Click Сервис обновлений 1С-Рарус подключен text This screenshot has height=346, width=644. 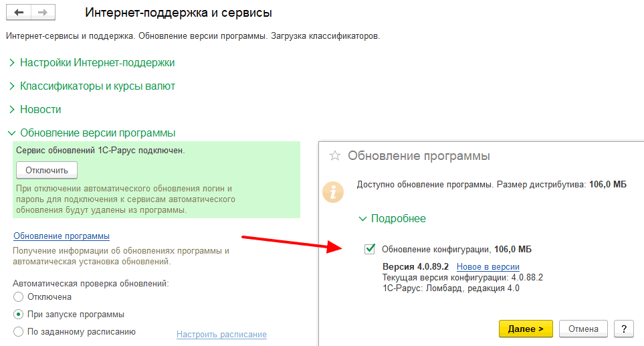(x=100, y=151)
